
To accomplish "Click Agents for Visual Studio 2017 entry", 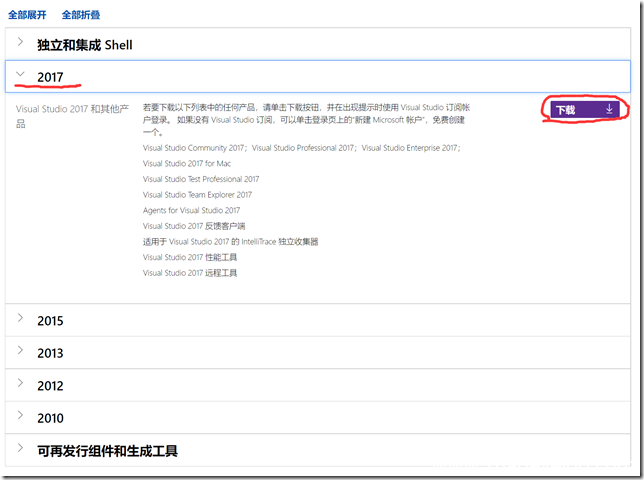I will click(191, 210).
